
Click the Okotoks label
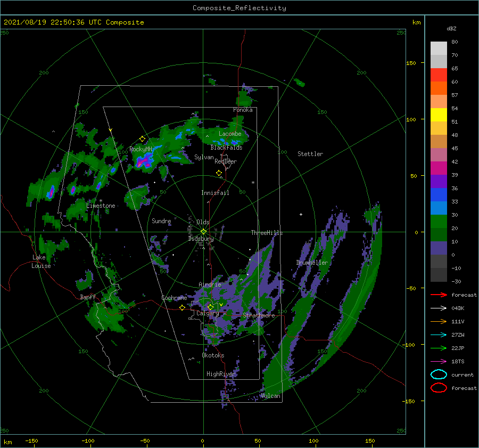(x=213, y=355)
